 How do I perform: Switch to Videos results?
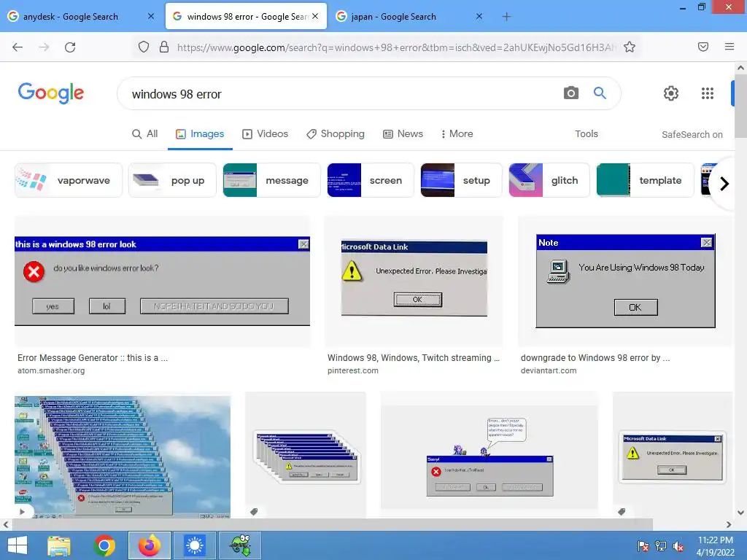pos(266,134)
